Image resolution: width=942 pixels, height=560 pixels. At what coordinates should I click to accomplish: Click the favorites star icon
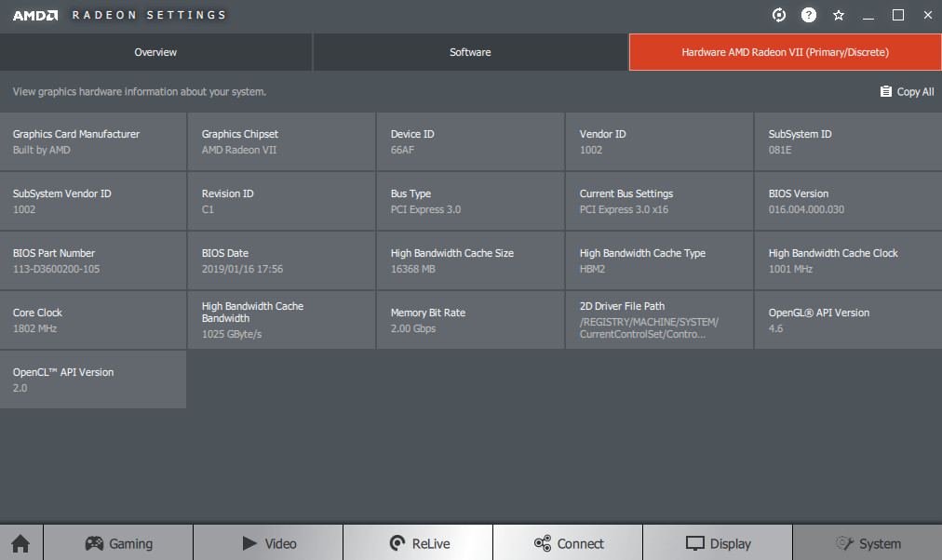pyautogui.click(x=839, y=15)
